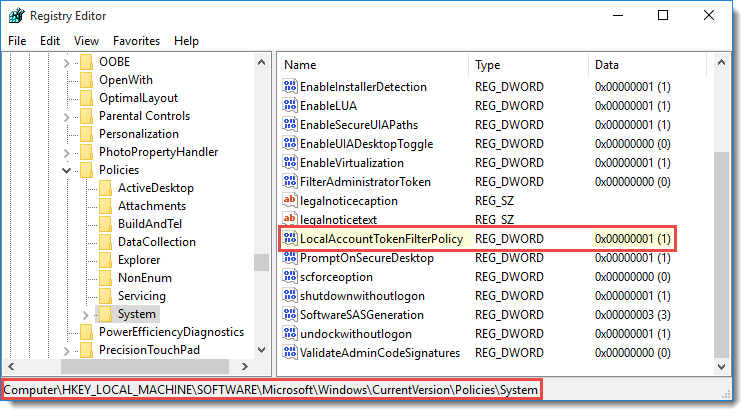
Task: Click the SoftwareSASGeneration data 0x00000003 (3)
Action: pos(633,315)
